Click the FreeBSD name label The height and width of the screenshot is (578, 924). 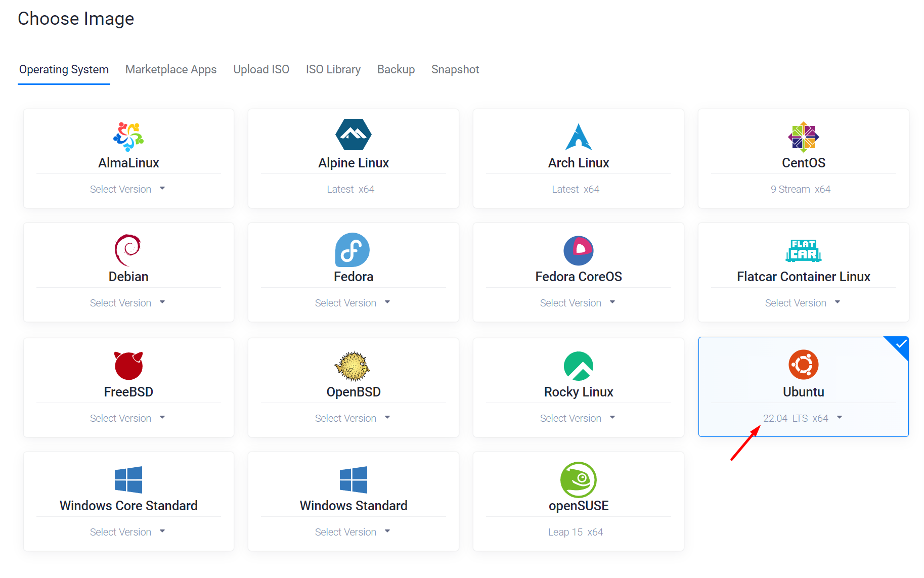coord(128,392)
